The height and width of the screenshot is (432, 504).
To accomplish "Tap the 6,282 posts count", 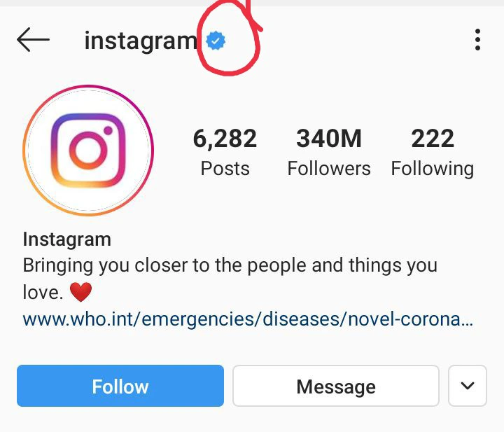I will pos(225,139).
